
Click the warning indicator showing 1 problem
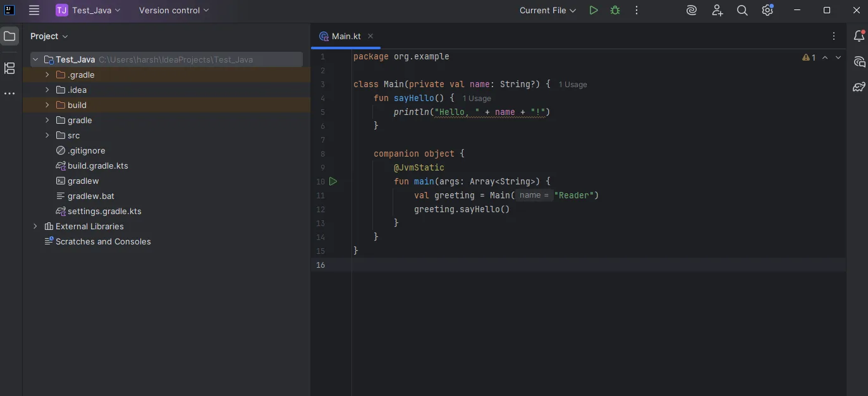(x=809, y=57)
